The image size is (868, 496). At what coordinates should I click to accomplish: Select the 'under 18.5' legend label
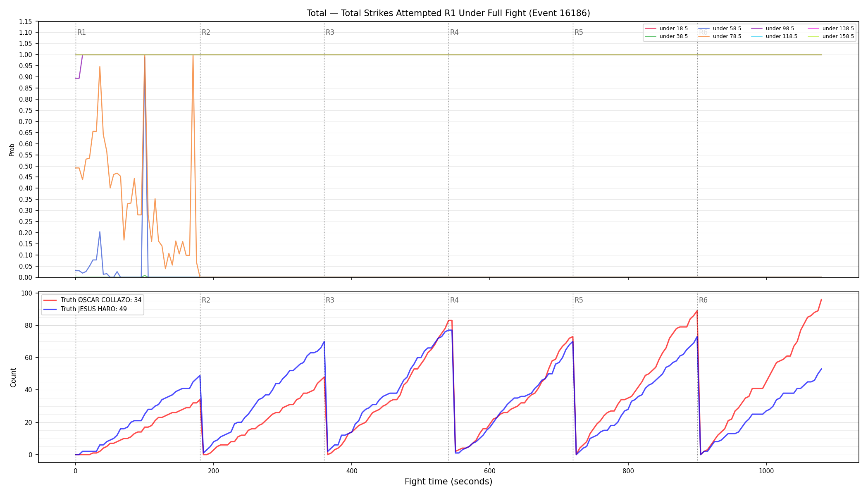[673, 29]
